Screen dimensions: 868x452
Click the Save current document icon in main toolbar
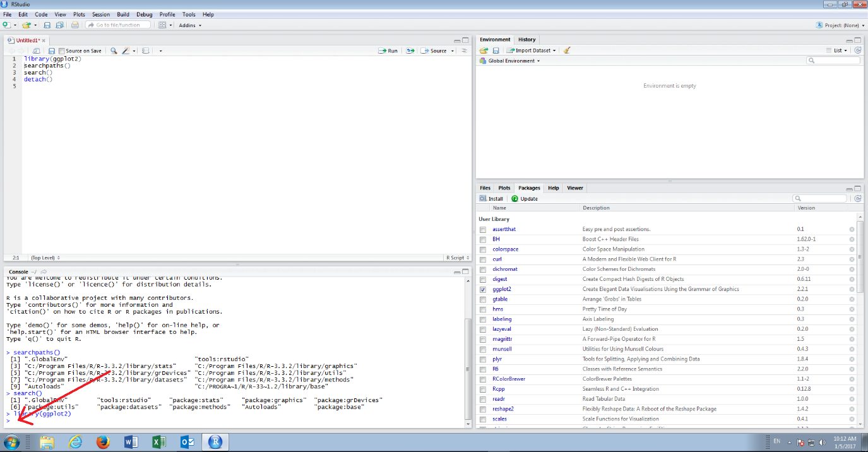47,25
